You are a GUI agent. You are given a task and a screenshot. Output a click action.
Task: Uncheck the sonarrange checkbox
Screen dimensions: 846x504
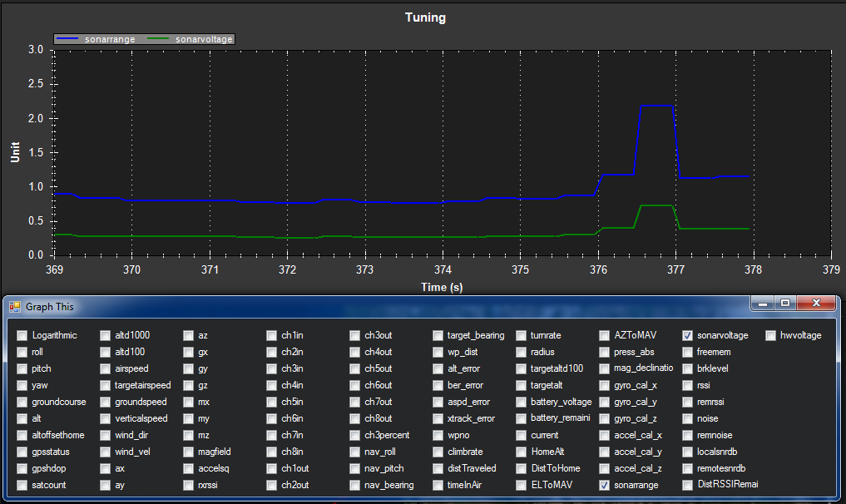click(604, 485)
